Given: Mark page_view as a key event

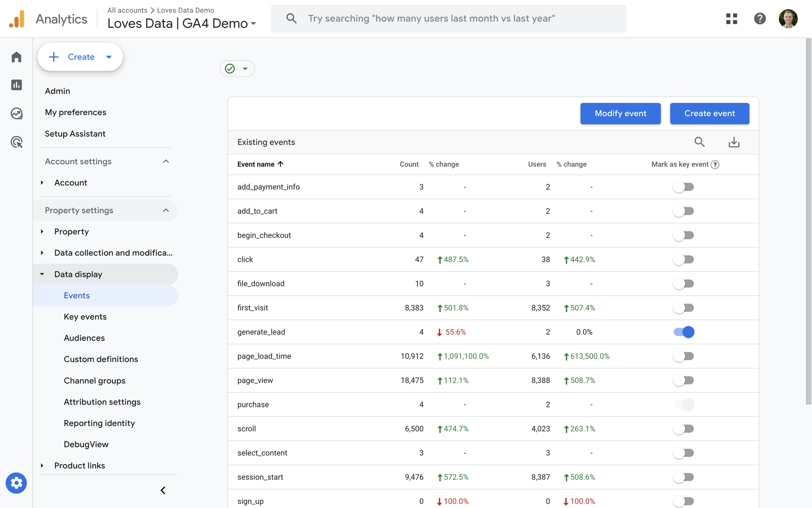Looking at the screenshot, I should pyautogui.click(x=684, y=380).
